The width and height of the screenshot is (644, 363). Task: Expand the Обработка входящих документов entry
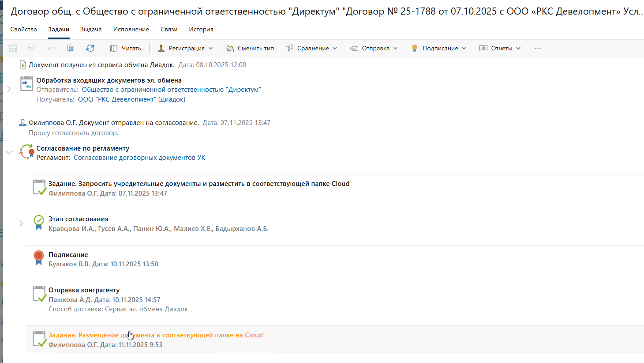coord(9,89)
